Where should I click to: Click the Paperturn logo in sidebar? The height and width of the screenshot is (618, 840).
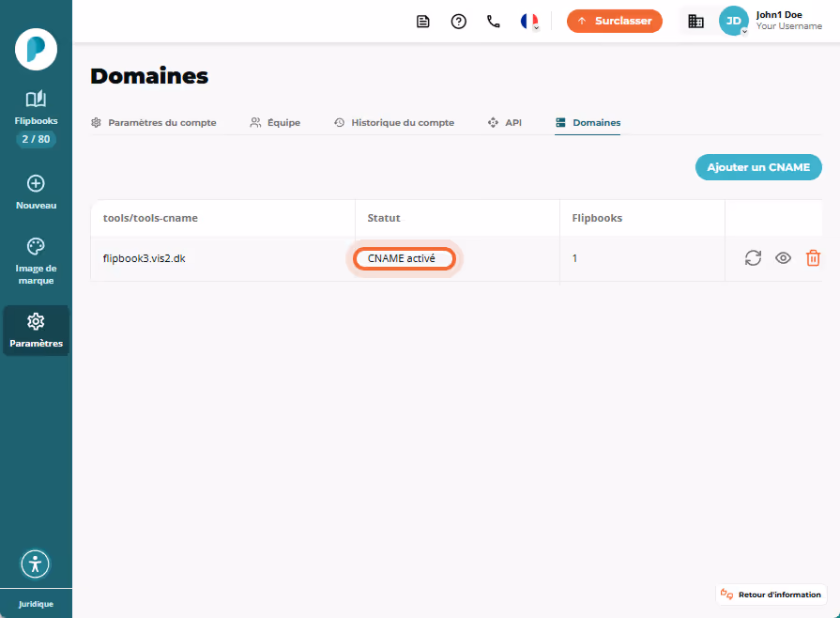(36, 50)
